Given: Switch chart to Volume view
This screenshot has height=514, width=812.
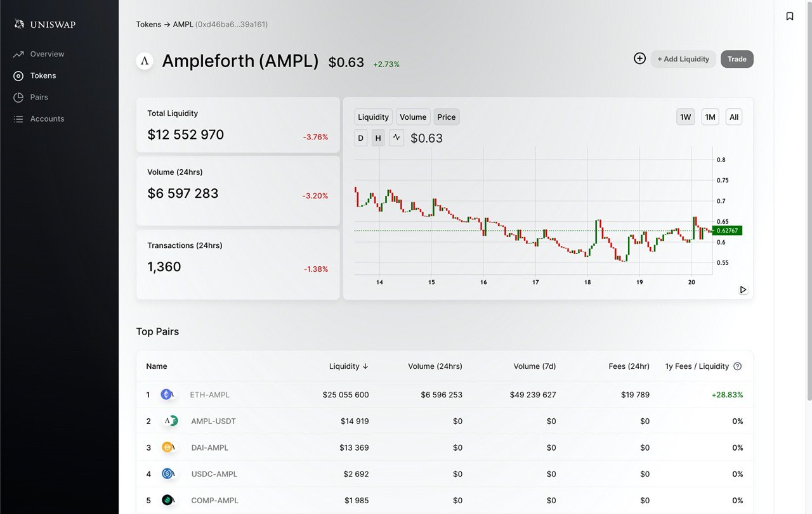Looking at the screenshot, I should tap(413, 117).
